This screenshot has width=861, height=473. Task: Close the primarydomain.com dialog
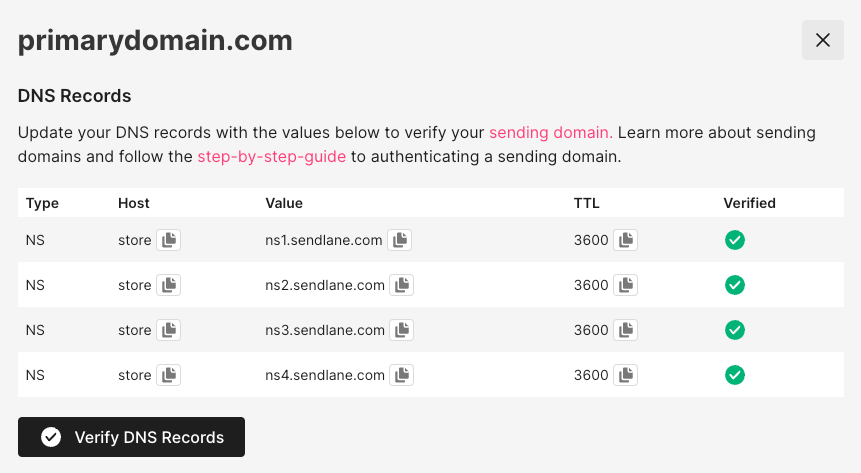(823, 40)
